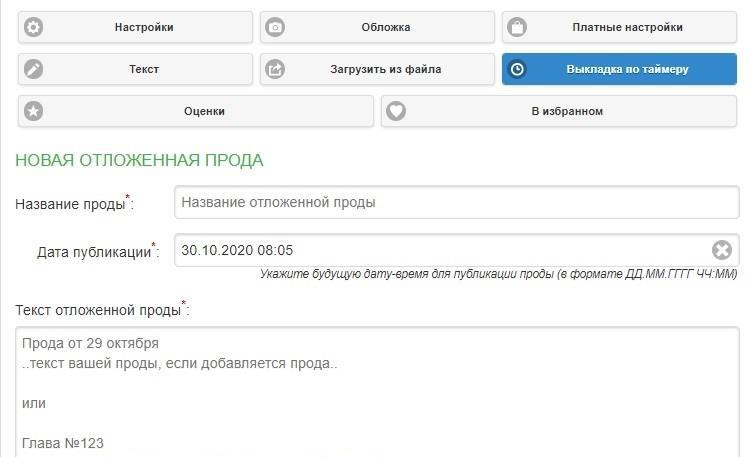Click the clock icon beside Выкладка по таймеру
This screenshot has height=457, width=754.
pos(518,69)
